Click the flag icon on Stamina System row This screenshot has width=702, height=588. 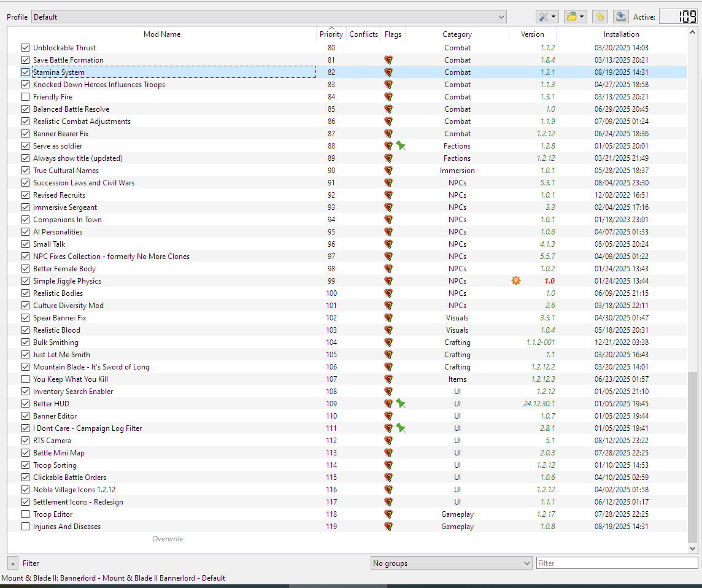[x=388, y=72]
